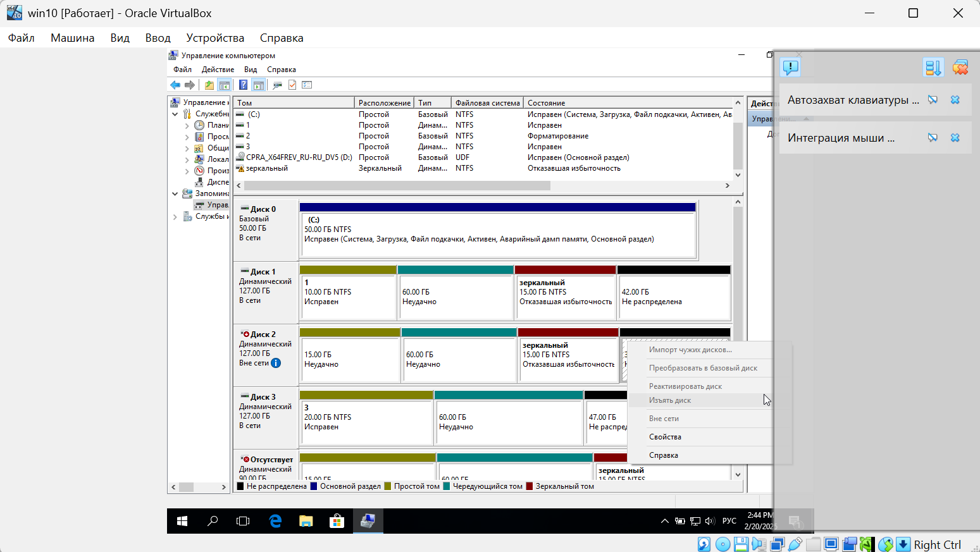Dismiss the mouse integration notification
This screenshot has width=980, height=552.
[x=955, y=138]
